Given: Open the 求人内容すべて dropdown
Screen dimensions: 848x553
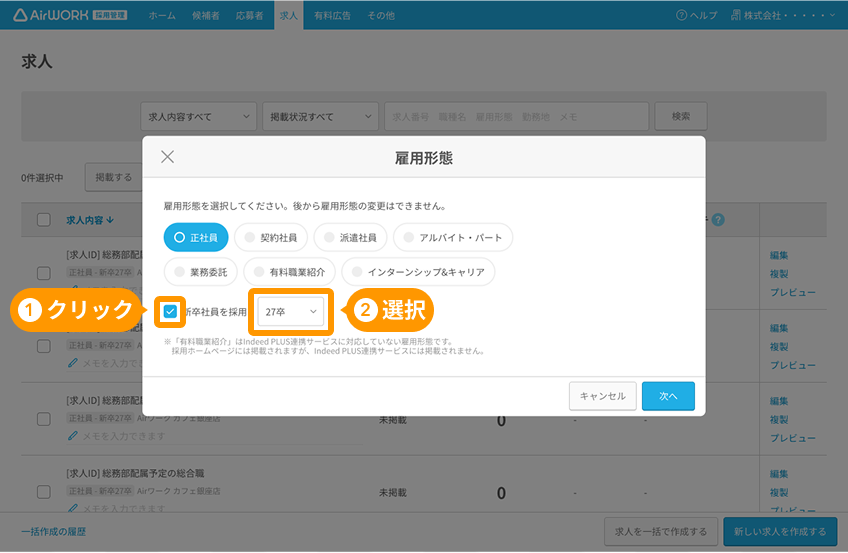Looking at the screenshot, I should pyautogui.click(x=198, y=116).
